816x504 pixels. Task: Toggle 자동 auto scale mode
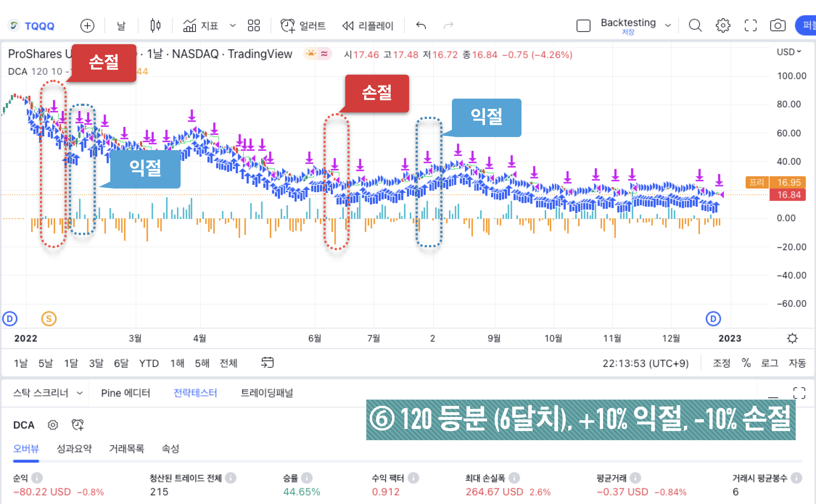796,363
